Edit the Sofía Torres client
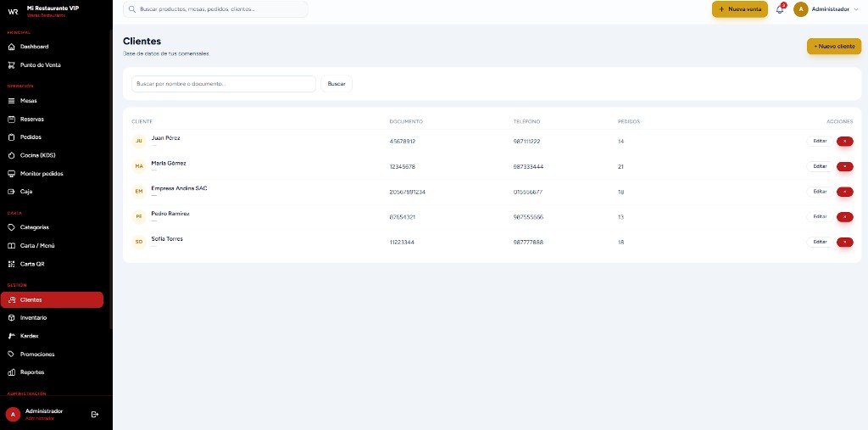 (820, 243)
